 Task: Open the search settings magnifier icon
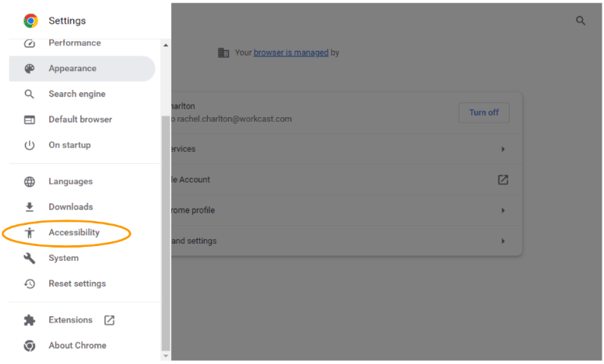(581, 20)
